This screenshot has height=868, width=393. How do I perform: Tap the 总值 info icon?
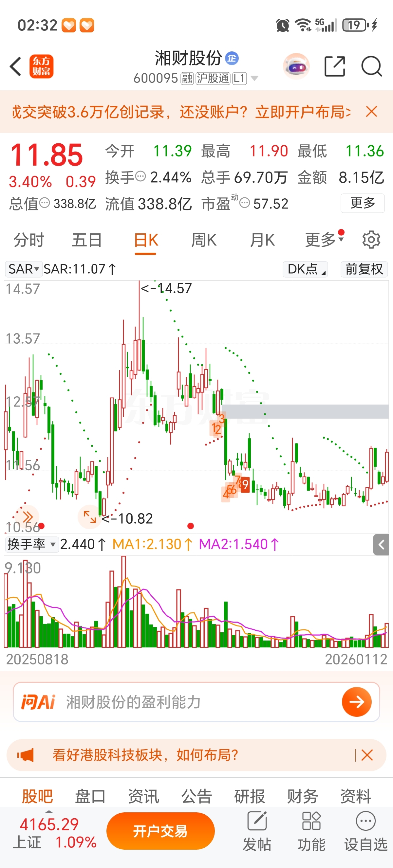(45, 203)
